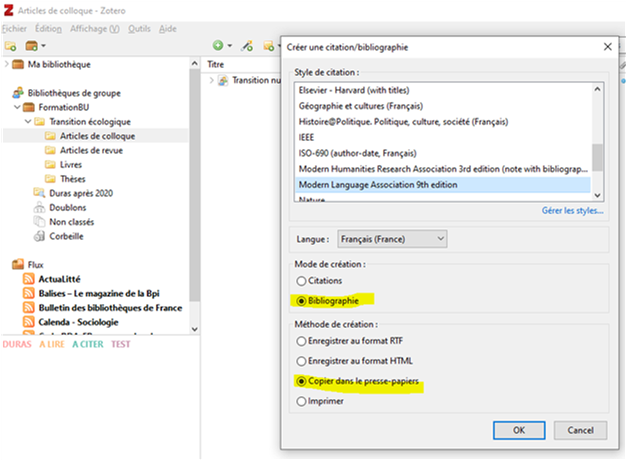Viewport: 626px width, 460px height.
Task: Click the style list scroll-up arrow
Action: [598, 89]
